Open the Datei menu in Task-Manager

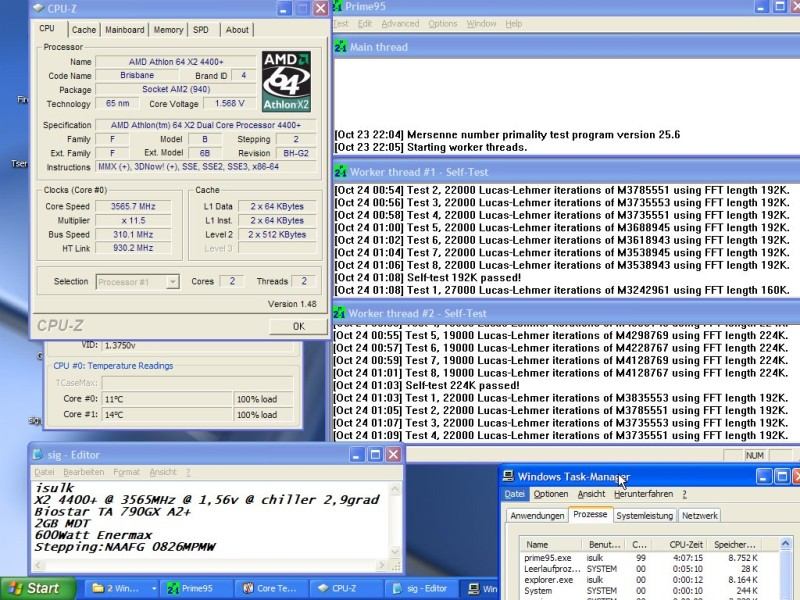[514, 494]
